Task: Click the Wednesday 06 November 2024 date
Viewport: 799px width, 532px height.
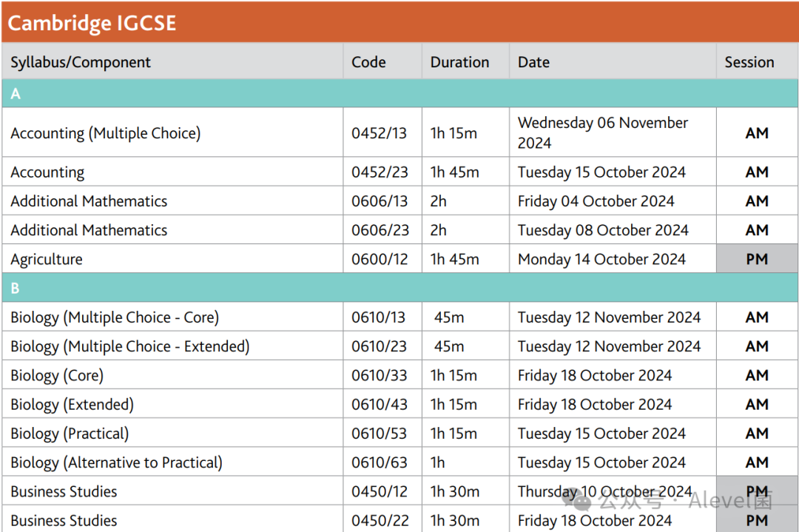Action: click(x=602, y=132)
